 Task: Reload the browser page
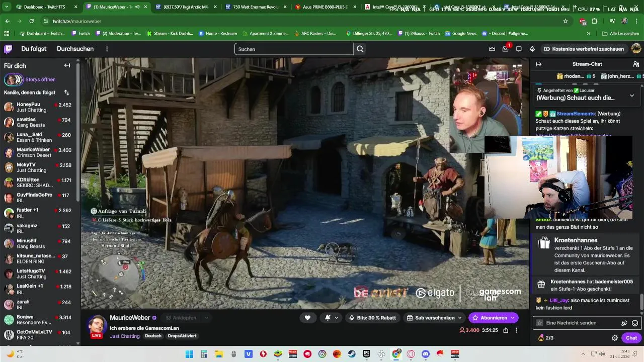31,21
